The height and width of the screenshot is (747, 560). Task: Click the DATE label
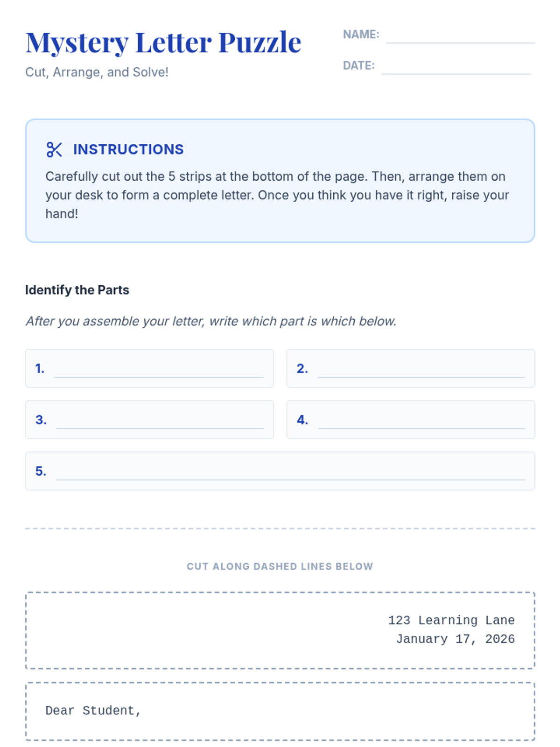point(358,66)
